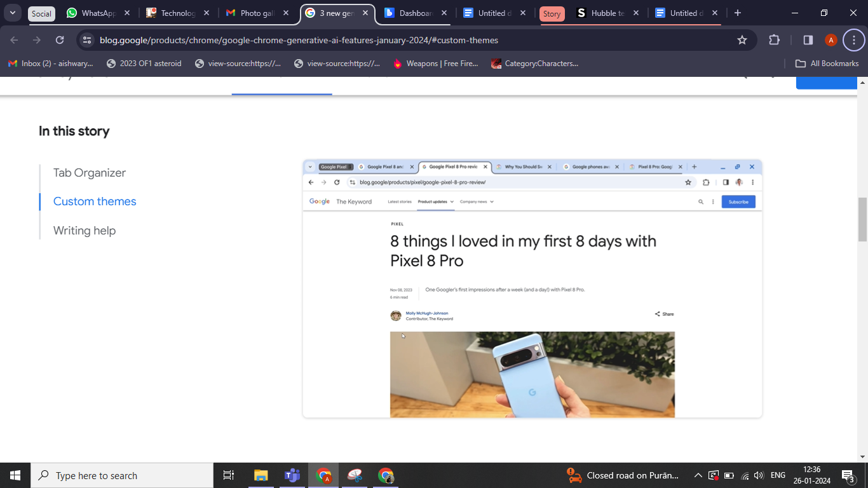Open the Inbox (2) Gmail bookmark

pyautogui.click(x=50, y=64)
